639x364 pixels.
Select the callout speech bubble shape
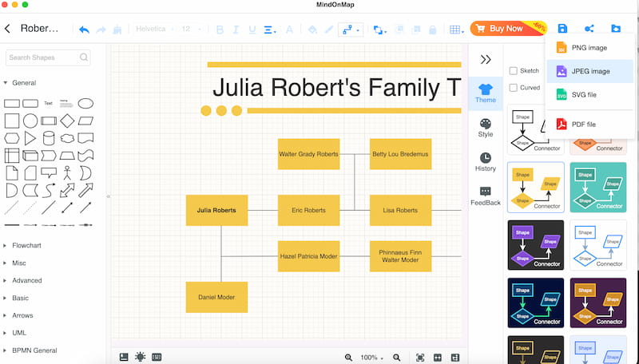49,173
